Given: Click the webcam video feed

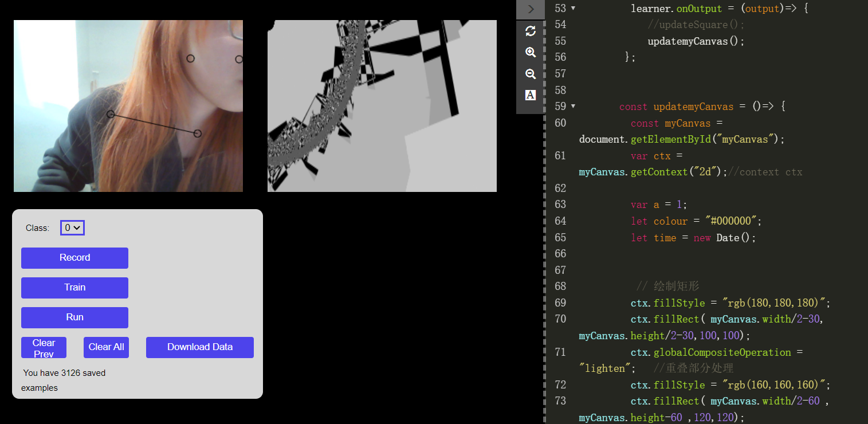Looking at the screenshot, I should point(128,105).
